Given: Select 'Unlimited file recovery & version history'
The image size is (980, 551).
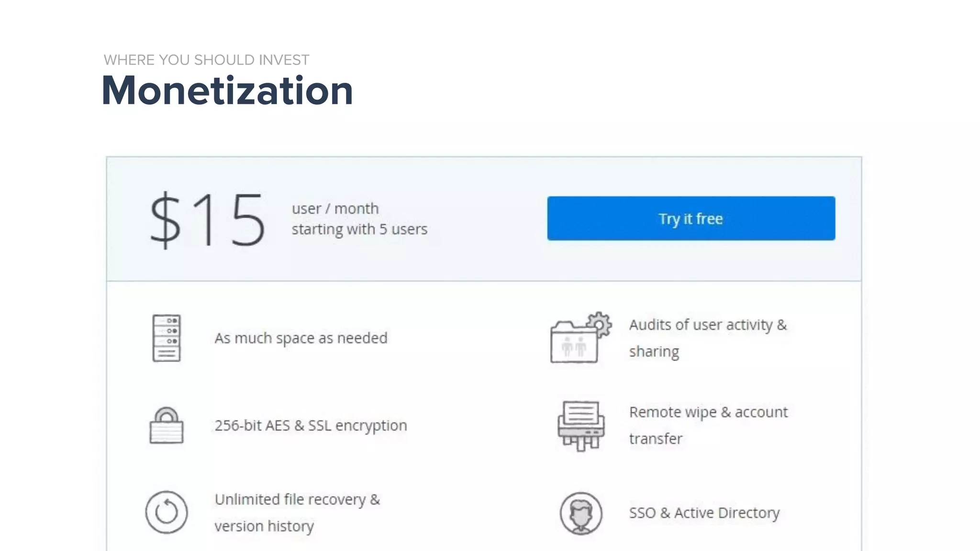Looking at the screenshot, I should (297, 513).
